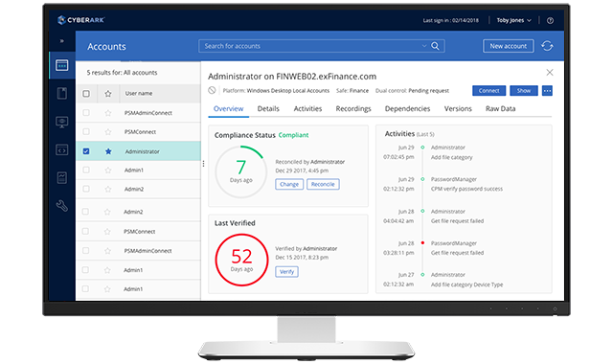
Task: Uncheck the Administrator account checkbox
Action: point(86,151)
